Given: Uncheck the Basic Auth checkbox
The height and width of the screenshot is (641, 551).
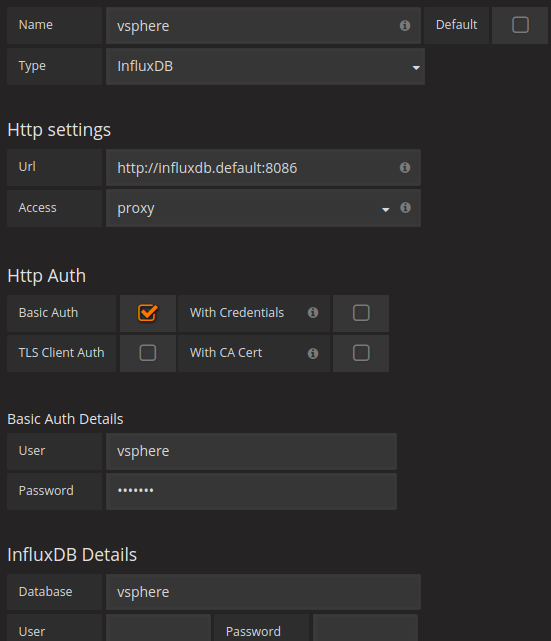Looking at the screenshot, I should click(148, 313).
